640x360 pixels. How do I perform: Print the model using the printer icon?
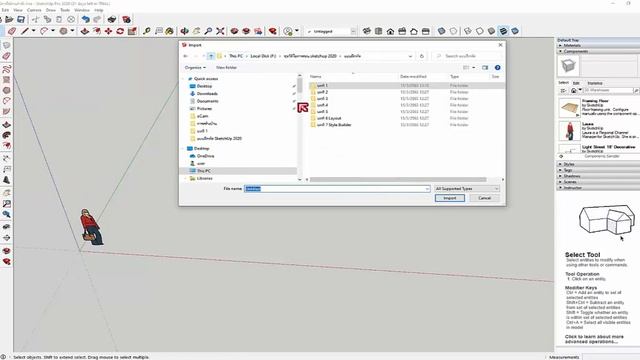click(x=112, y=19)
